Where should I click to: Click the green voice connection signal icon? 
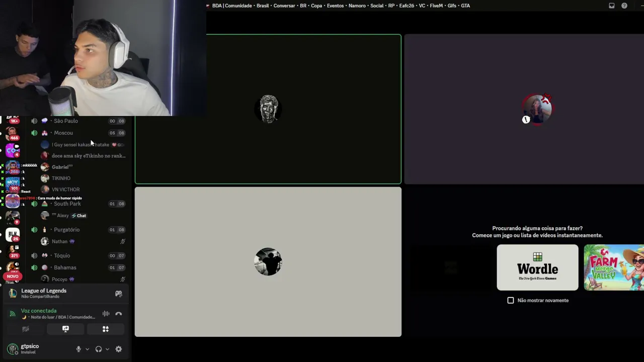(13, 314)
